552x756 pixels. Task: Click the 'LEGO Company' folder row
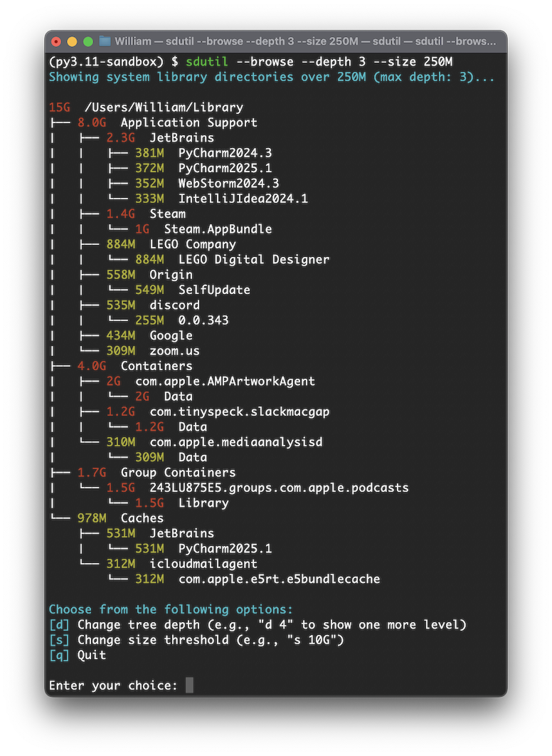point(171,244)
